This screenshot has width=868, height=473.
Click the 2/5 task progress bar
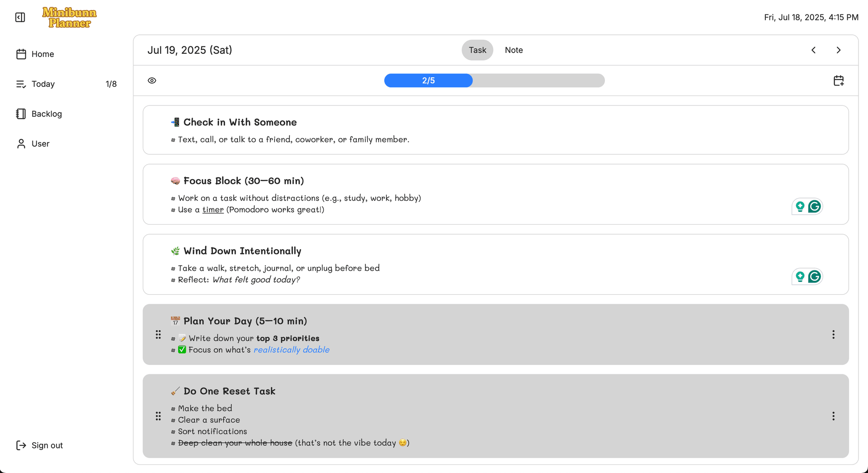494,80
